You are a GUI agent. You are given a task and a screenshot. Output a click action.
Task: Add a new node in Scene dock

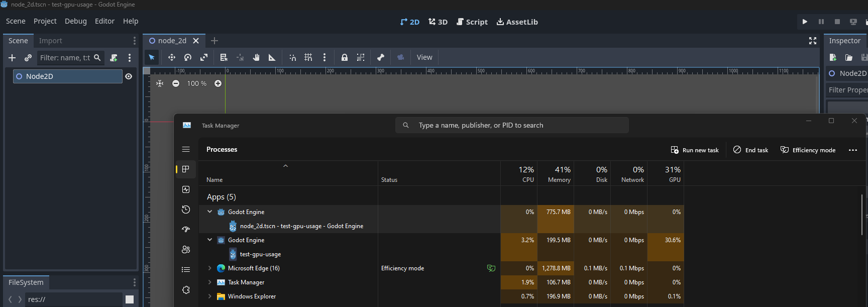coord(12,58)
